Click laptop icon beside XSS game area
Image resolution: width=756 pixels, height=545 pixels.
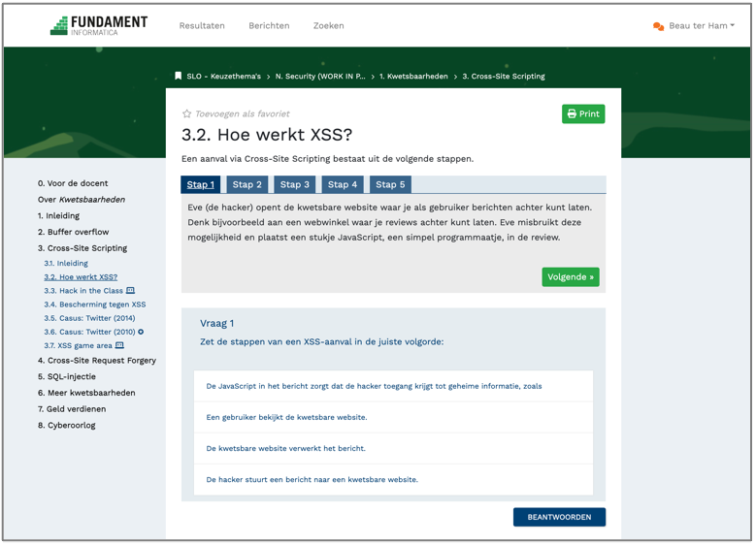120,345
